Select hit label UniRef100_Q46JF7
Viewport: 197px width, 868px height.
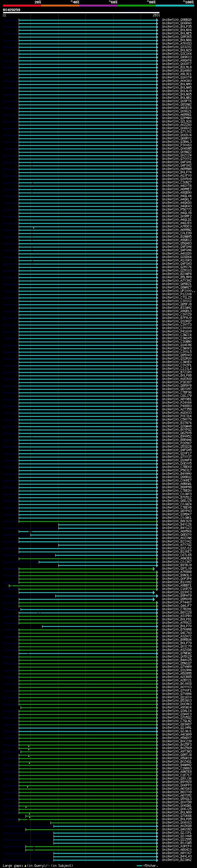176,606
